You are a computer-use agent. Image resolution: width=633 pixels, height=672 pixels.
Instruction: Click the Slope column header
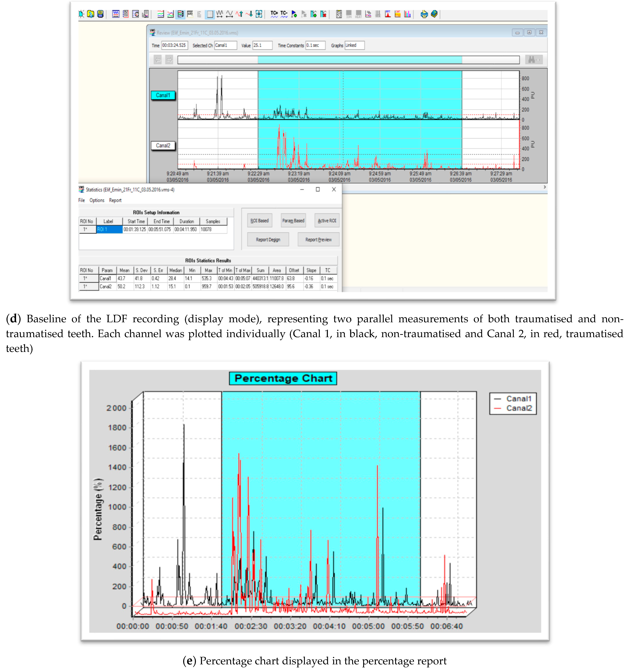(x=311, y=270)
